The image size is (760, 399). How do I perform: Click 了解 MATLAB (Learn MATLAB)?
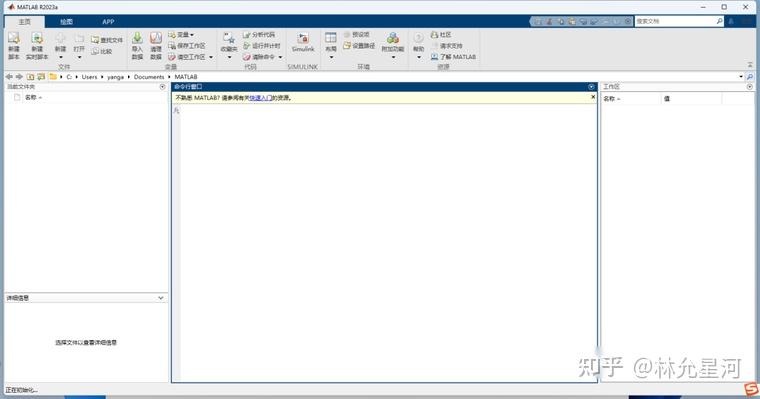click(453, 57)
